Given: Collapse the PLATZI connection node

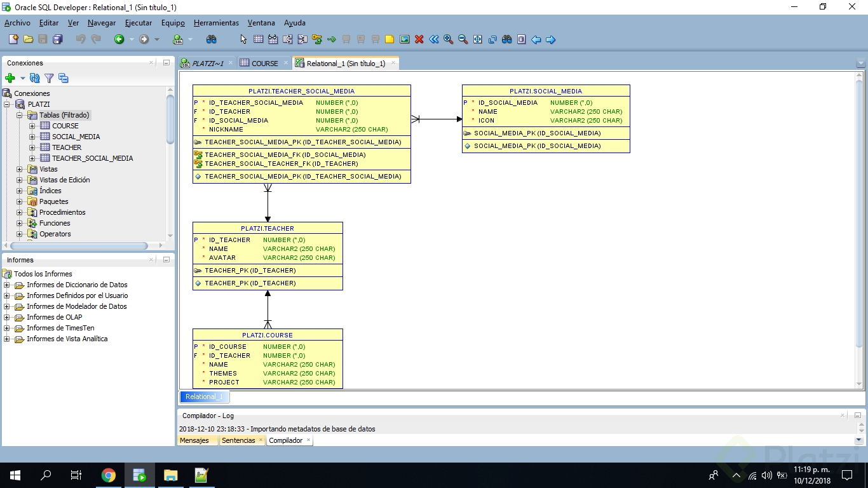Looking at the screenshot, I should tap(7, 104).
